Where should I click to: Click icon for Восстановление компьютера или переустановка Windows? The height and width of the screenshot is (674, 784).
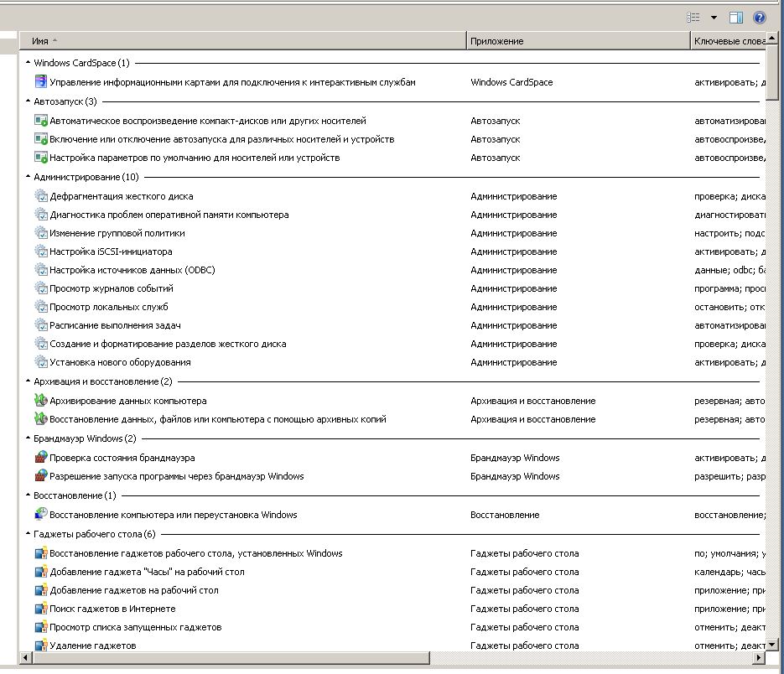(x=41, y=515)
